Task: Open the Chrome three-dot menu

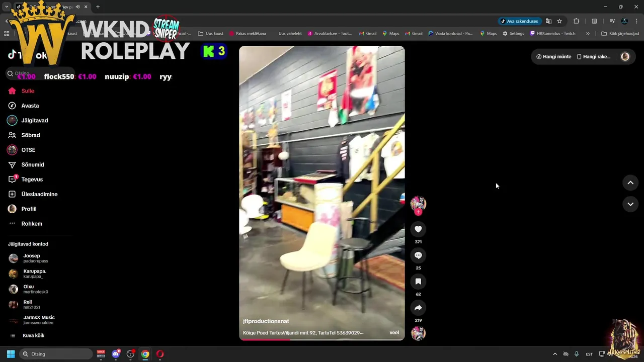Action: coord(636,21)
